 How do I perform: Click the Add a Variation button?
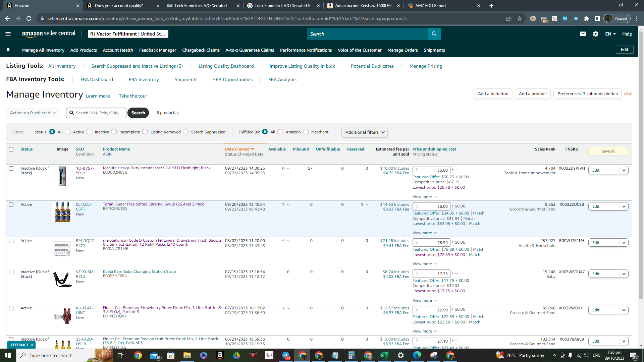coord(493,94)
